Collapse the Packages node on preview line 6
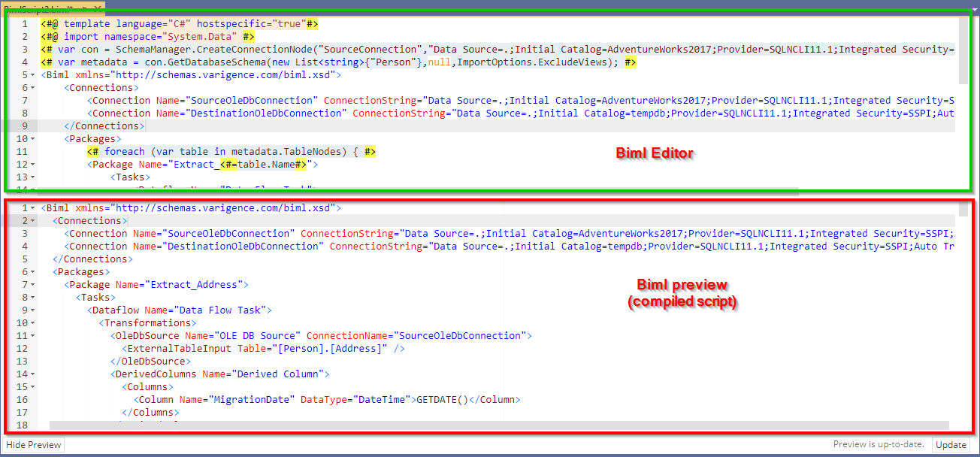This screenshot has height=457, width=980. 34,272
